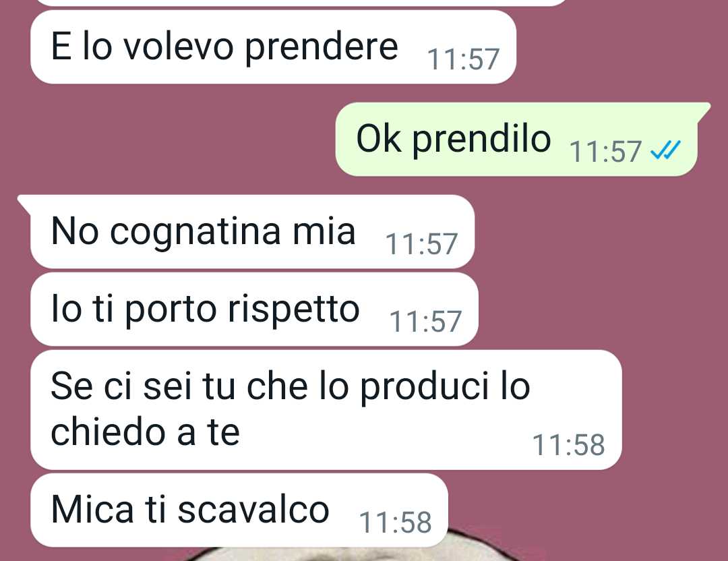
Task: Tap the "Io ti porto rispetto" message
Action: coord(254,309)
